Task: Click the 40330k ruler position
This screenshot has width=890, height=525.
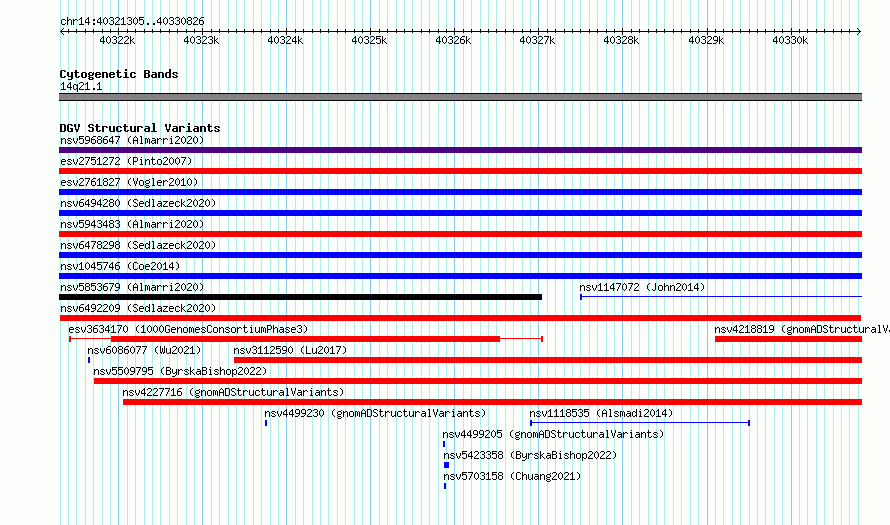Action: (791, 40)
